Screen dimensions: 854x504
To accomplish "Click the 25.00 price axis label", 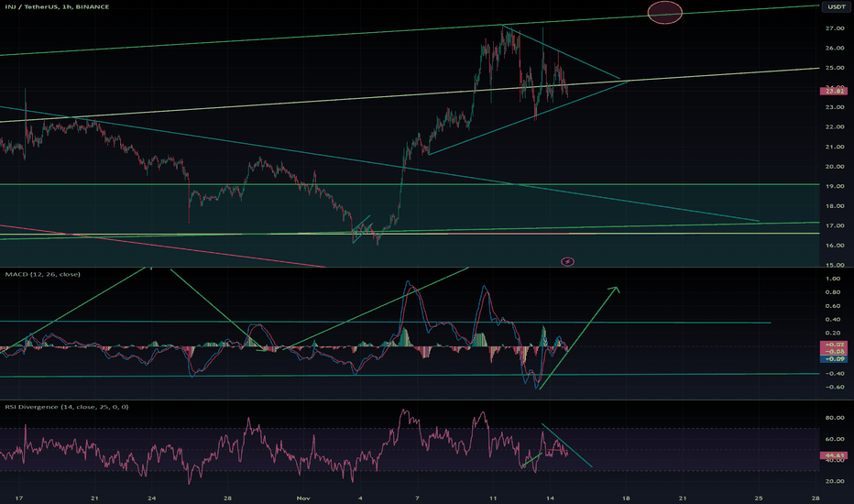I will (835, 68).
